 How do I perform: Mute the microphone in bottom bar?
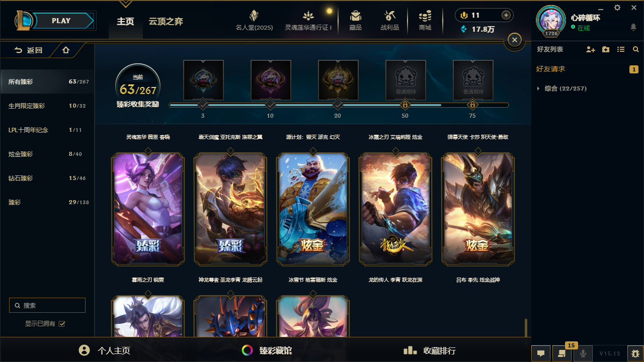(x=583, y=353)
